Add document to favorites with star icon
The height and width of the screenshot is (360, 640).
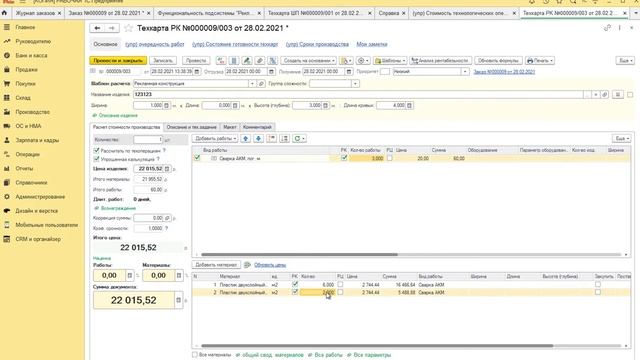click(x=128, y=28)
